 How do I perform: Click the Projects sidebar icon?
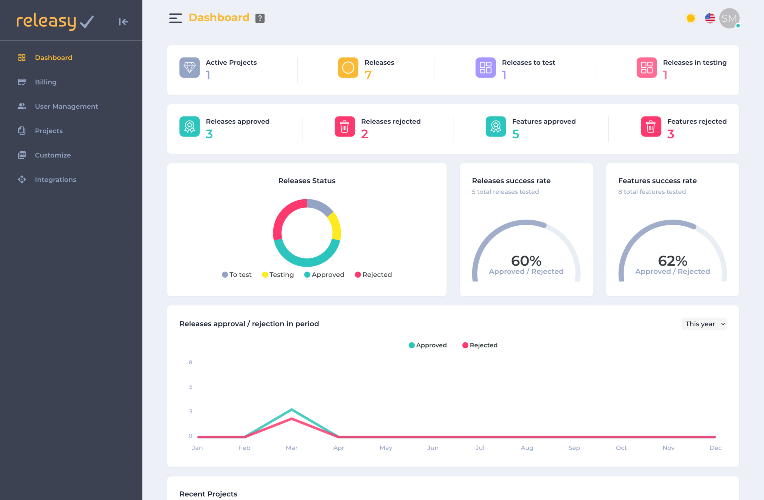pyautogui.click(x=21, y=131)
